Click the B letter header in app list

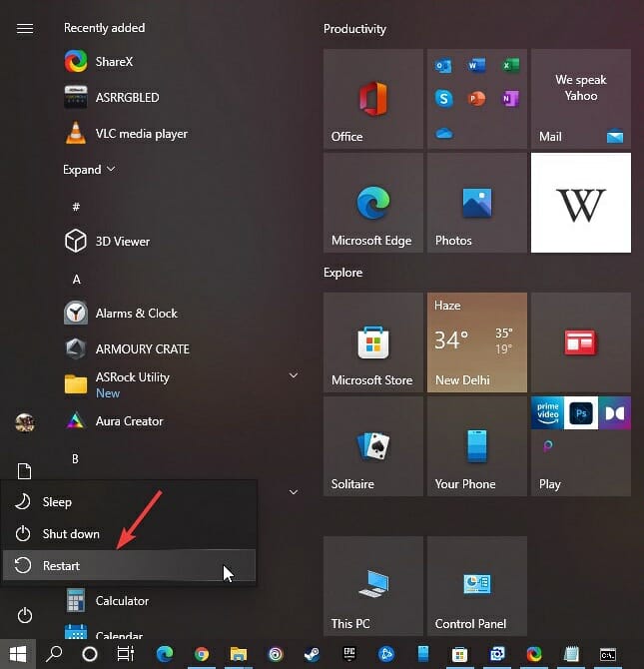tap(75, 459)
